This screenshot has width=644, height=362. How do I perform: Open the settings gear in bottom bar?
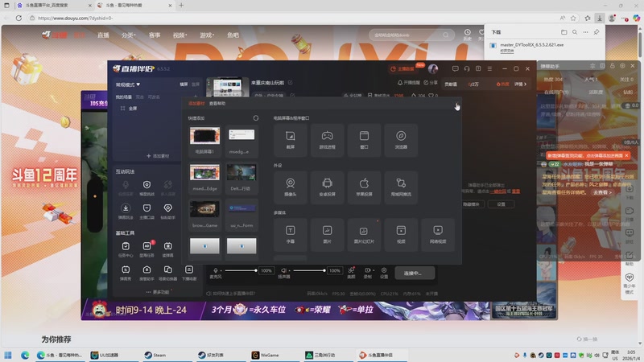tap(384, 273)
